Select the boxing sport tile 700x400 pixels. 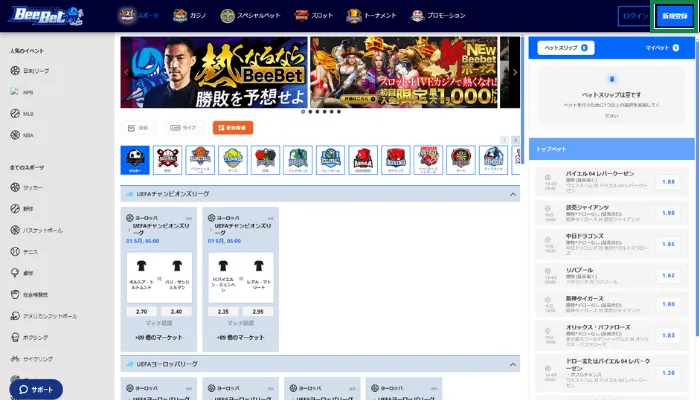[x=396, y=160]
